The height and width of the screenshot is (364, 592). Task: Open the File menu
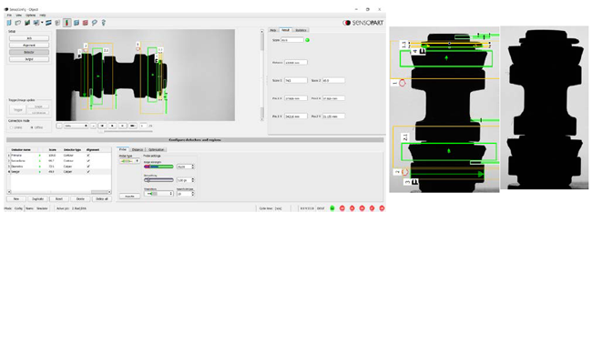(x=9, y=15)
